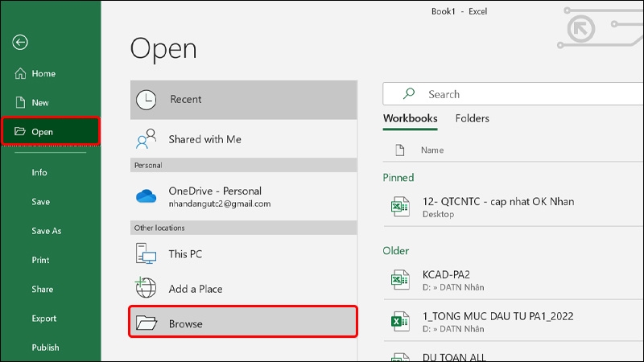Click the OneDrive cloud icon
This screenshot has height=362, width=644.
click(x=147, y=196)
